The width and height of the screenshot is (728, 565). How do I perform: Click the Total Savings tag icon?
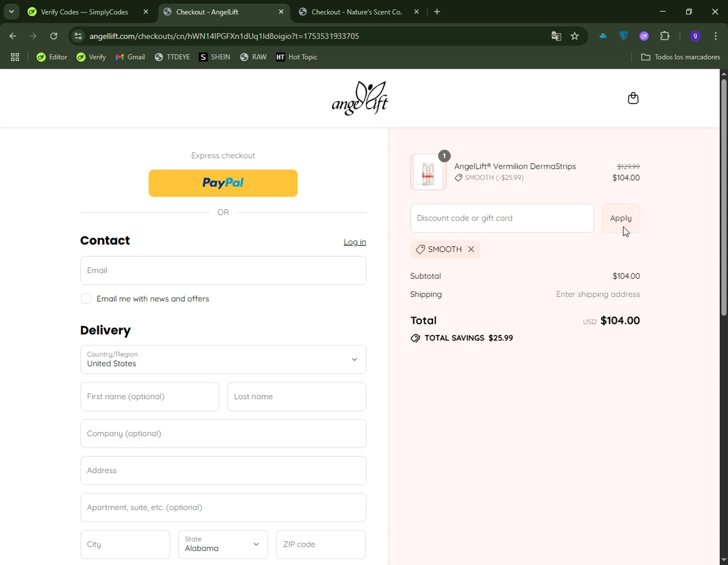[x=415, y=338]
